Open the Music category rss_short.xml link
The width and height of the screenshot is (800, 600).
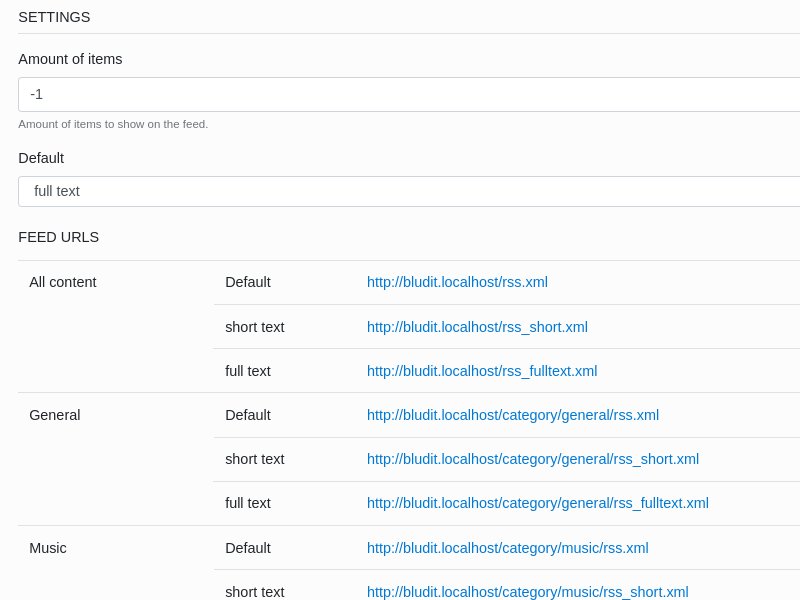click(528, 592)
